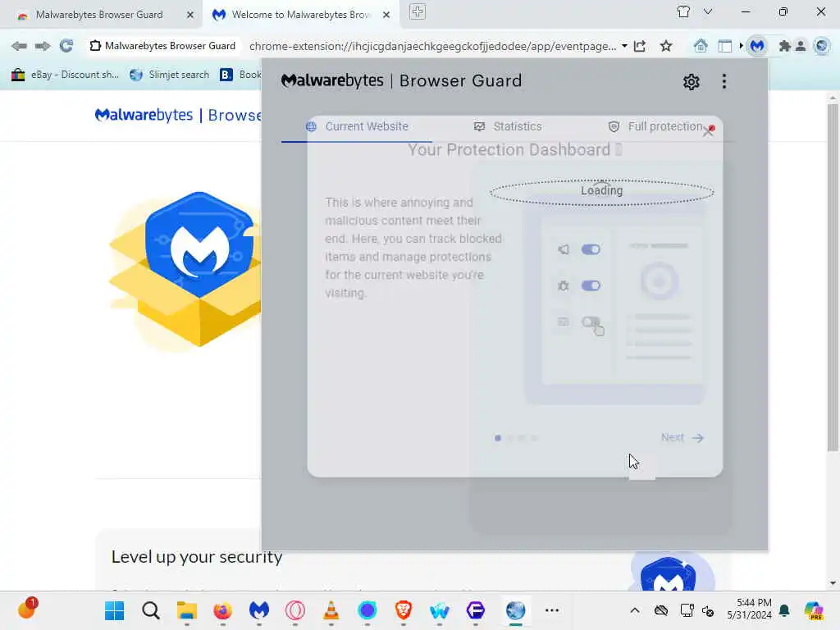Open the Windows Start menu

point(114,610)
